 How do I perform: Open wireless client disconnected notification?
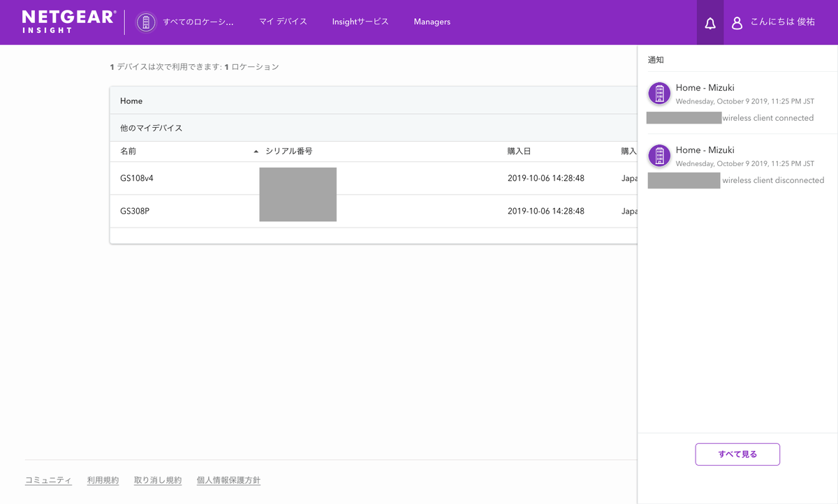[x=737, y=165]
